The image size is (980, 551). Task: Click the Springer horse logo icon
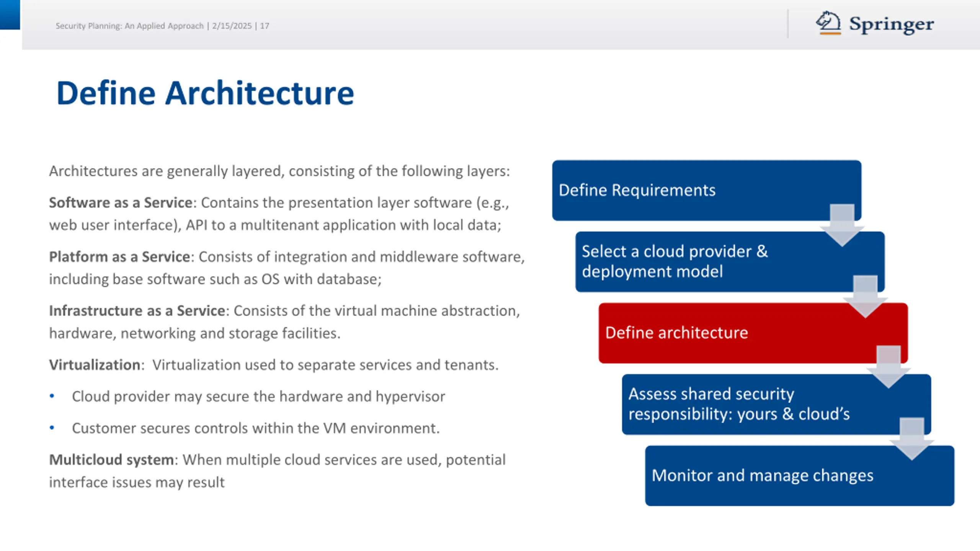click(x=828, y=23)
